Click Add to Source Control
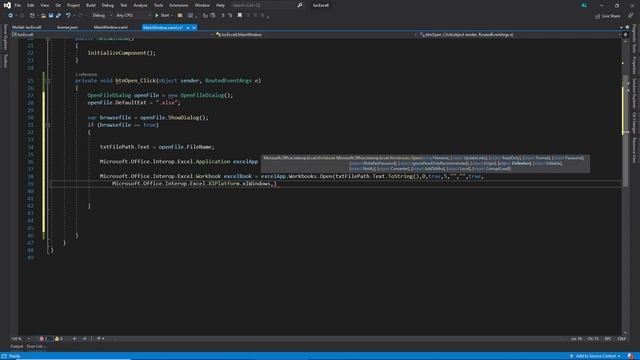Screen dimensions: 640x360 (x=596, y=356)
